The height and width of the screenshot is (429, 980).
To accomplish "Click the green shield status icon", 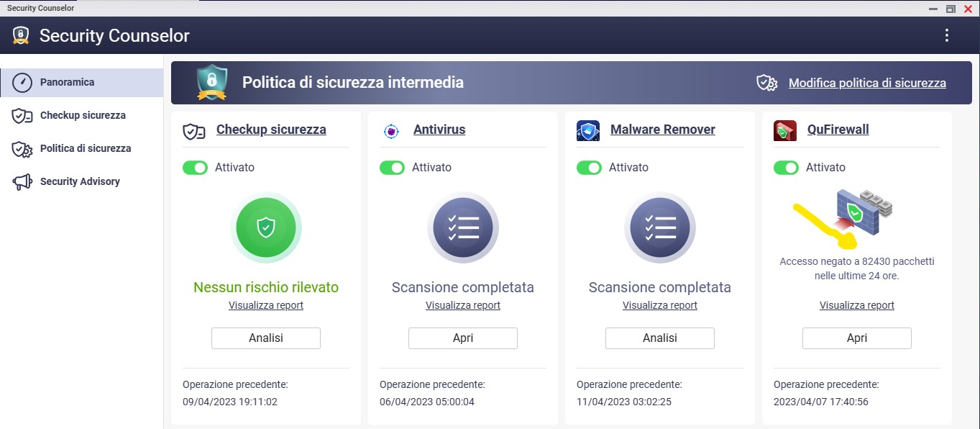I will pos(266,228).
